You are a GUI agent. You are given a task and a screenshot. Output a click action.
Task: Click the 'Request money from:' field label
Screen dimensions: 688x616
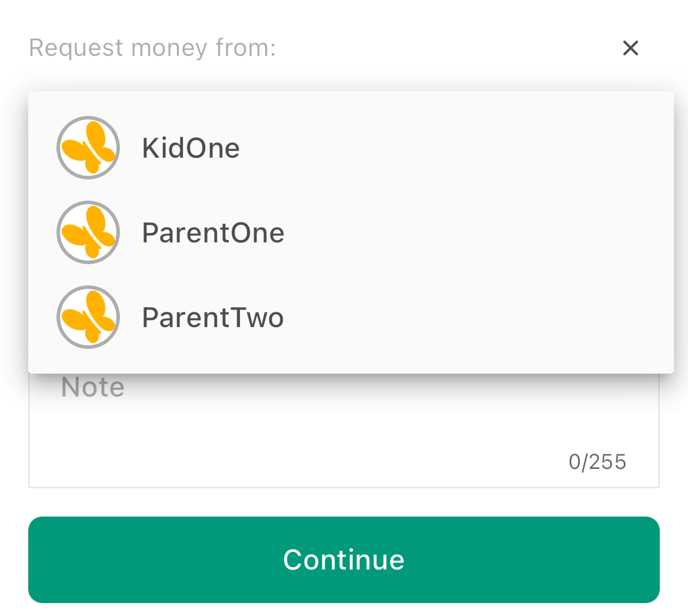152,48
